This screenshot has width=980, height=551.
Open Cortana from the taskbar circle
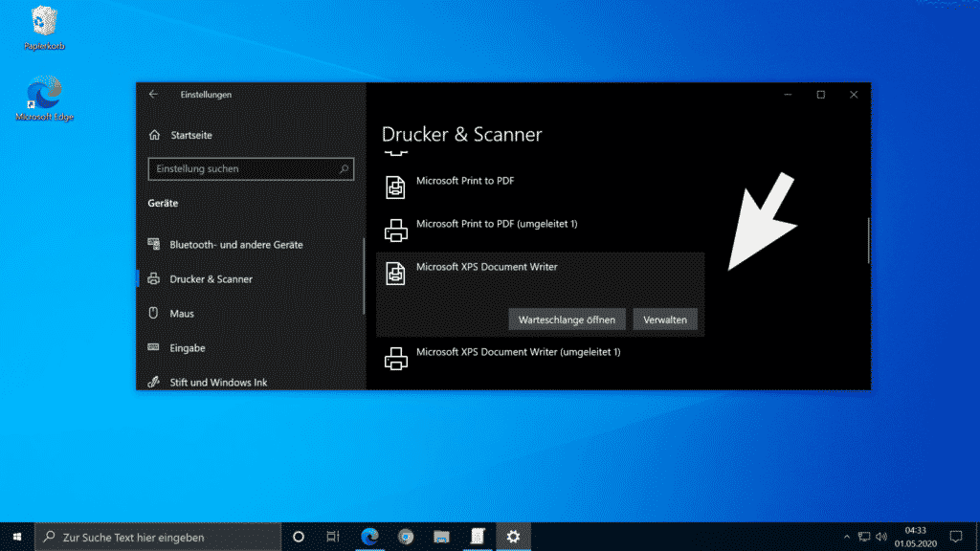point(299,537)
